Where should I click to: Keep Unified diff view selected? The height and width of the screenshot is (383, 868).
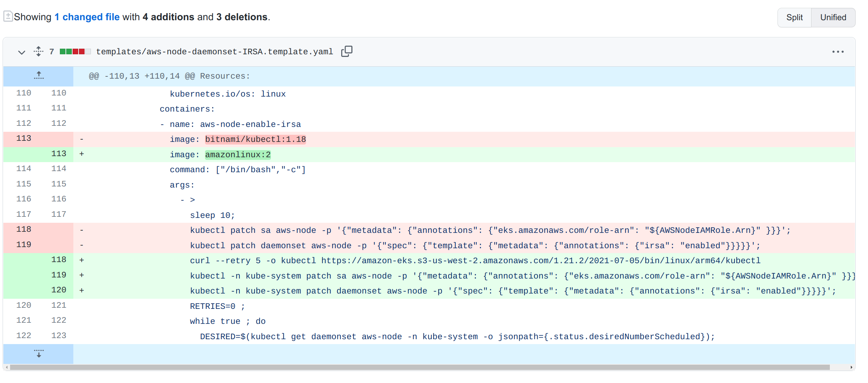click(x=833, y=17)
